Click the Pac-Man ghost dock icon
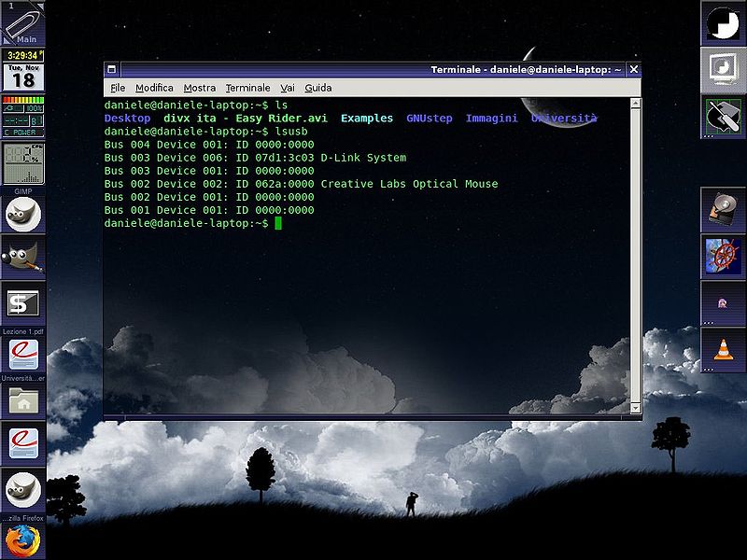This screenshot has width=747, height=560. [723, 303]
